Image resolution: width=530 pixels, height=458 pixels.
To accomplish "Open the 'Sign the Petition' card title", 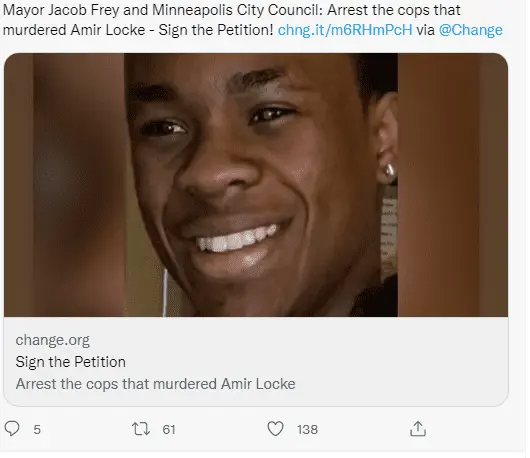I will (71, 362).
